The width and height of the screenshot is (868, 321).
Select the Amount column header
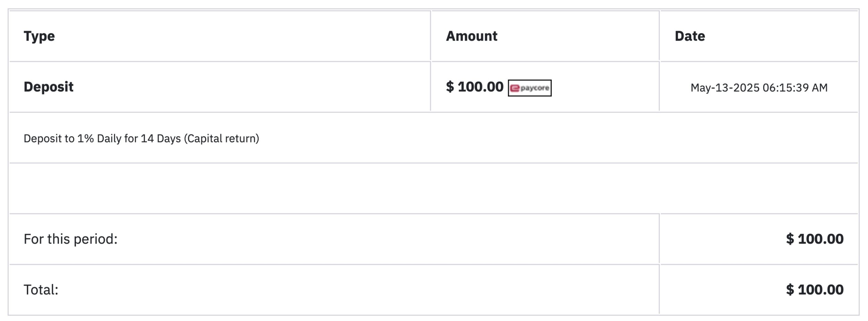pos(471,36)
